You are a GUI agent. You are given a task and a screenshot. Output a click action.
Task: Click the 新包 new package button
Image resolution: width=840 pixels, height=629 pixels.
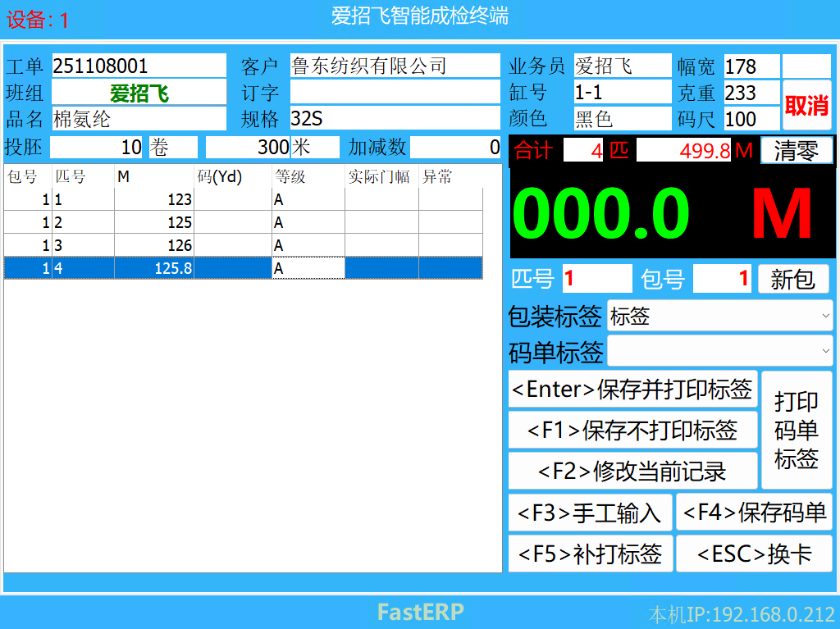click(792, 279)
